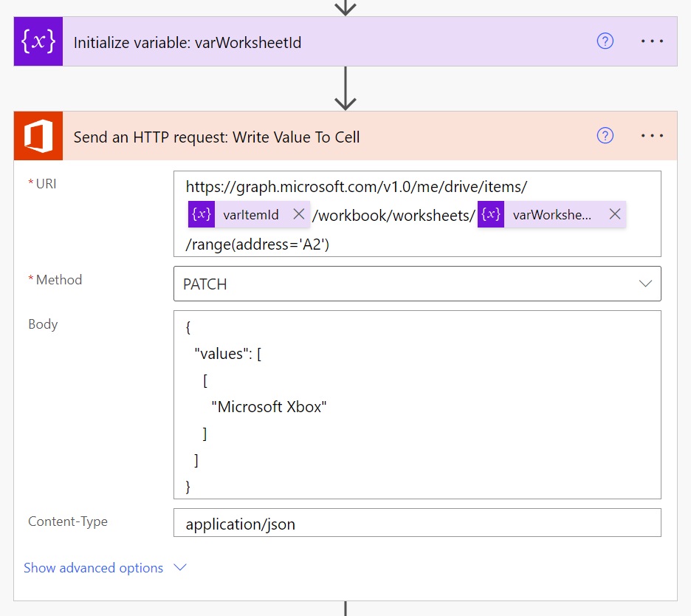Click the purple Initialize variable action icon
The width and height of the screenshot is (691, 616).
[x=38, y=42]
